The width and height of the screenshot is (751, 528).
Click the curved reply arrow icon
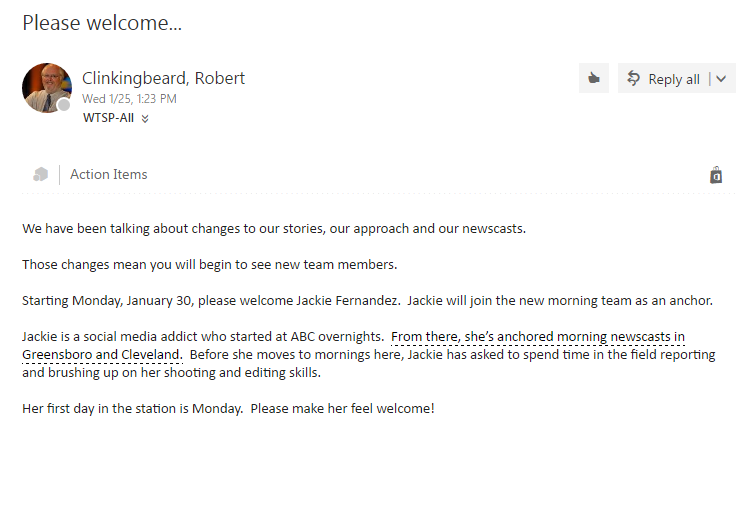633,78
